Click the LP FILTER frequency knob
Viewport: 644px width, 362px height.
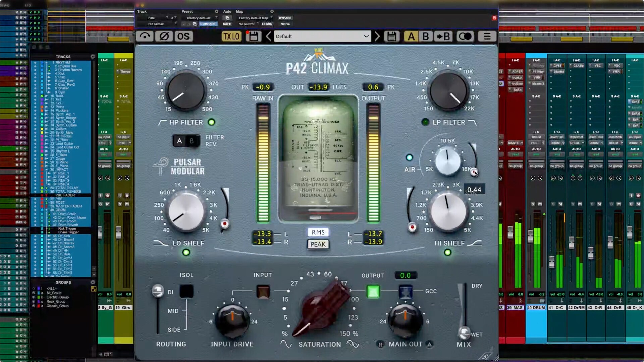point(448,91)
